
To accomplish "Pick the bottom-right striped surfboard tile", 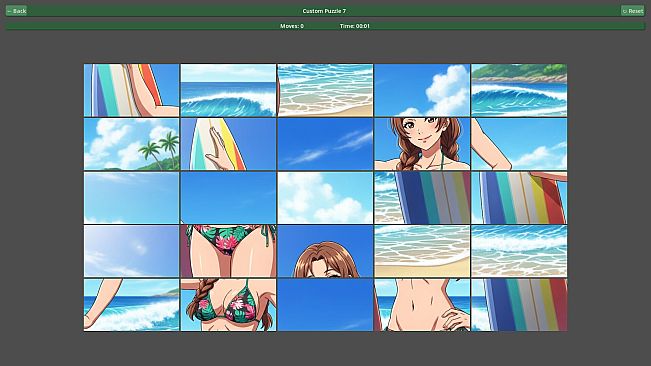I will click(x=519, y=305).
